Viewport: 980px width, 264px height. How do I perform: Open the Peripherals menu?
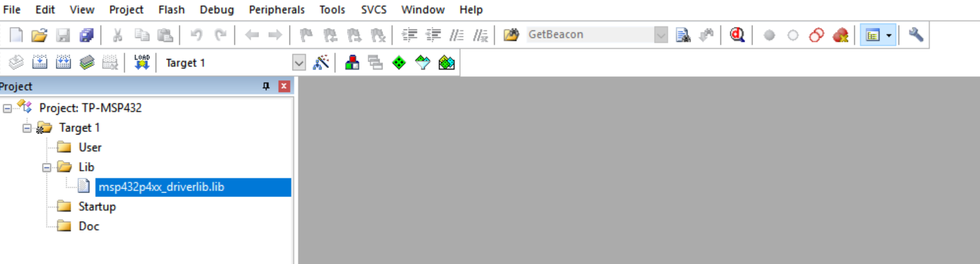pos(277,10)
